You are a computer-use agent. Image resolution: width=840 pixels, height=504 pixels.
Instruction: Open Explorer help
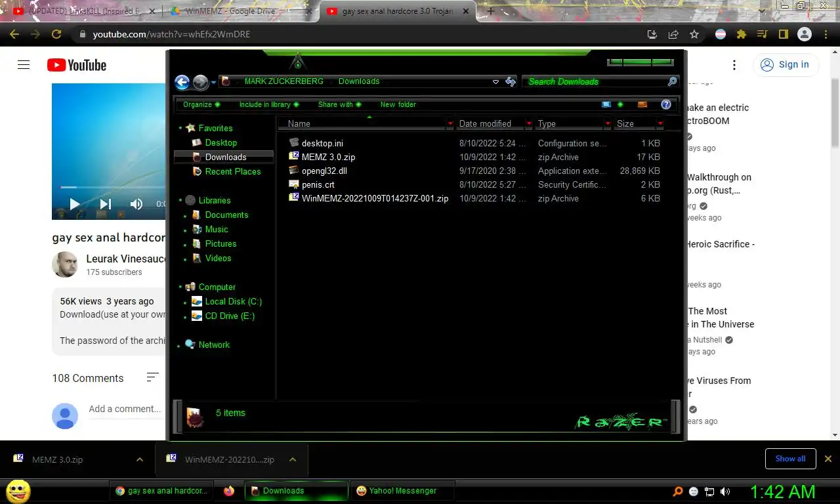click(666, 104)
